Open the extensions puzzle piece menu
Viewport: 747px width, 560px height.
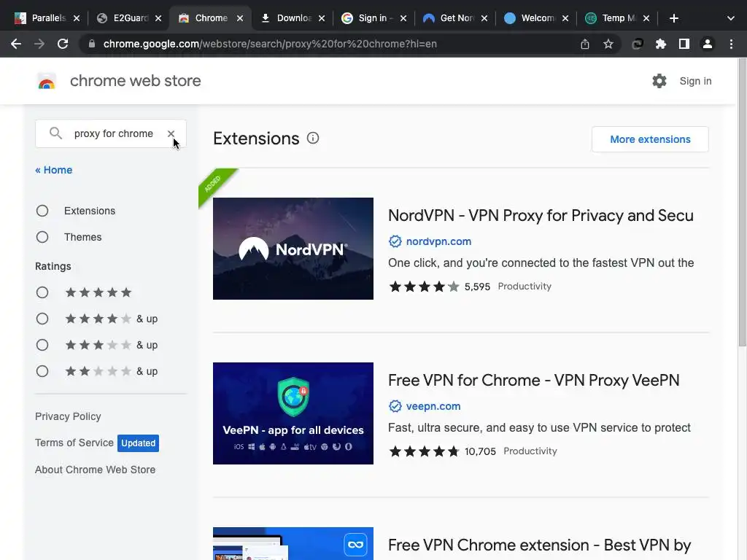tap(661, 44)
